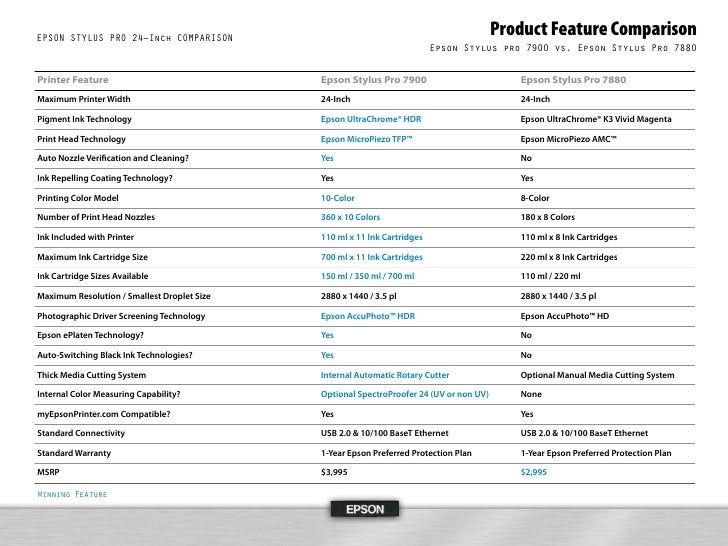Click the '10-Color' value
The width and height of the screenshot is (728, 546).
(338, 198)
